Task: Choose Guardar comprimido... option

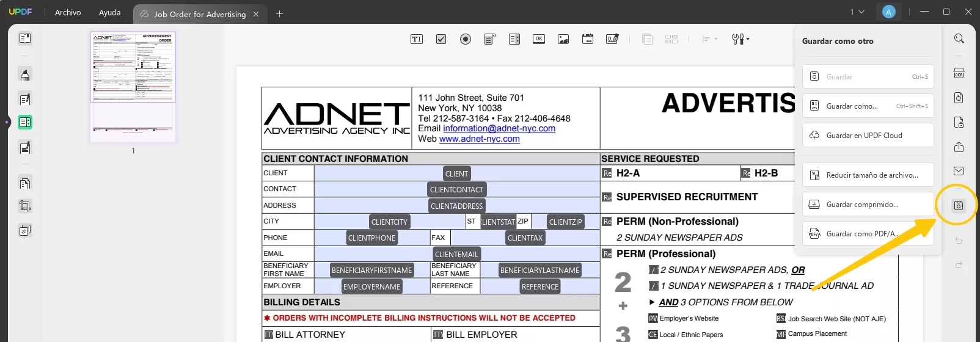Action: tap(868, 204)
